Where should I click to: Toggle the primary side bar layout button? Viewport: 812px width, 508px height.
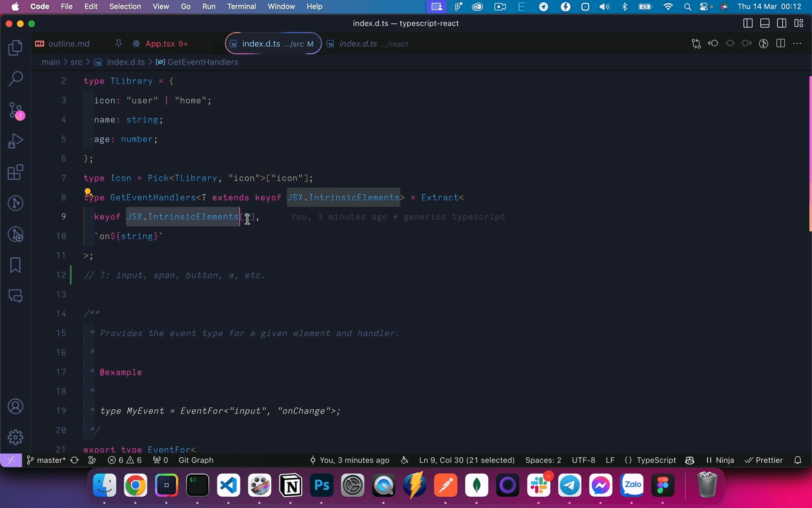tap(748, 24)
